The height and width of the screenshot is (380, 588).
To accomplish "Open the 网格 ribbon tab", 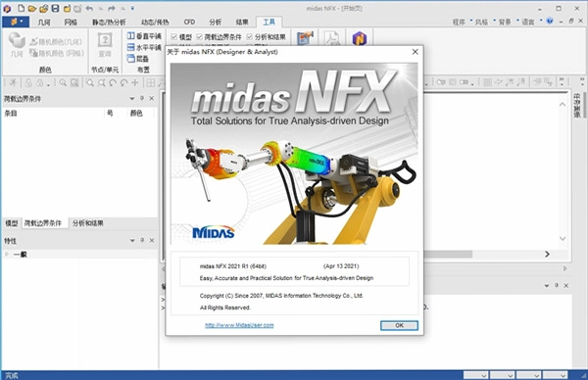I will click(x=71, y=23).
